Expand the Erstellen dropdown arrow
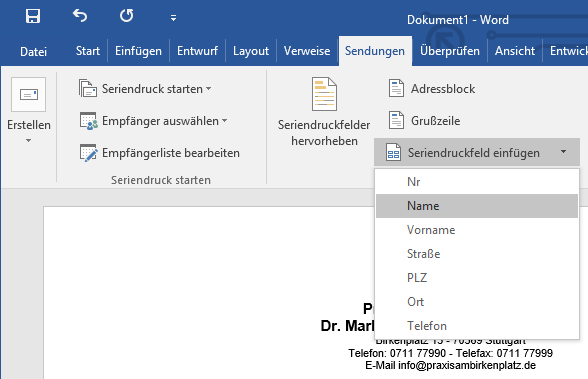 pos(28,141)
